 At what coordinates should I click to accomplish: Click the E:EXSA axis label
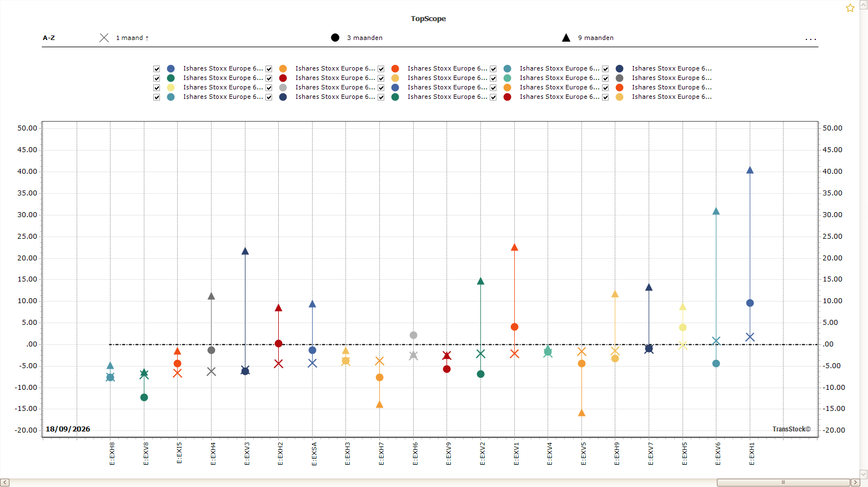pos(314,454)
